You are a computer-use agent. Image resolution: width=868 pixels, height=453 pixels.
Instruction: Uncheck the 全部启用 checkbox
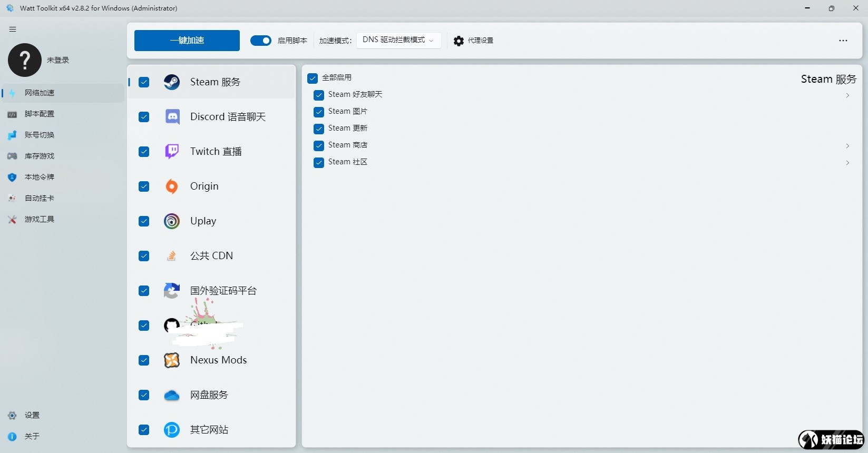[x=313, y=78]
